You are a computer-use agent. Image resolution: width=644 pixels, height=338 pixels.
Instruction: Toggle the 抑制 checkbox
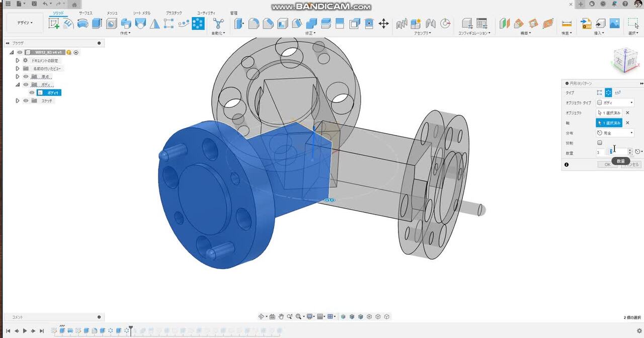point(599,143)
